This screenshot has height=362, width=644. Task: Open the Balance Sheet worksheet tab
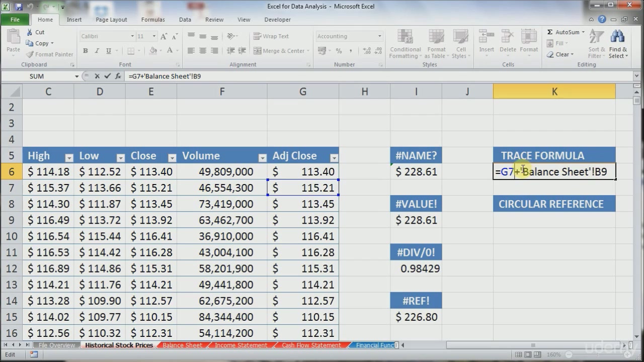[182, 345]
